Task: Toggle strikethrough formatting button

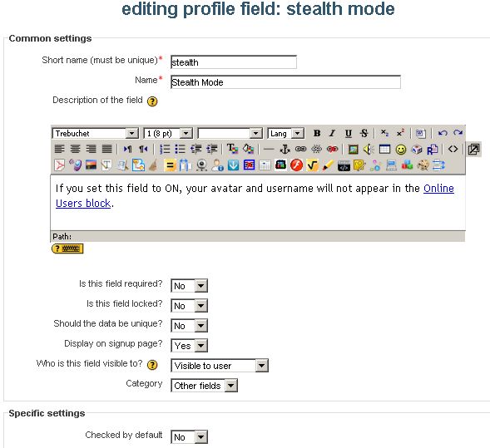Action: pos(364,133)
